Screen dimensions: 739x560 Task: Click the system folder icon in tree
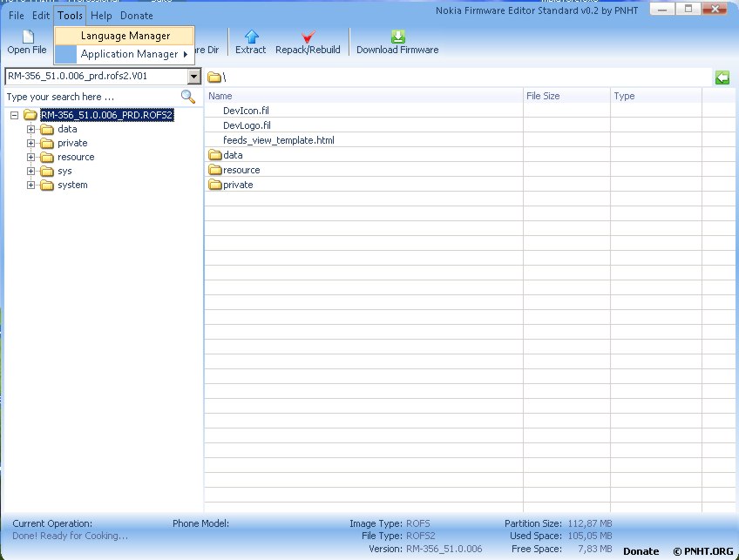click(x=47, y=186)
